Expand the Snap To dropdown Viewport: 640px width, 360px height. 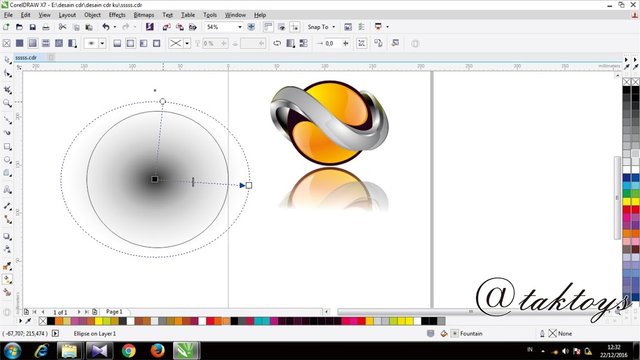[333, 27]
